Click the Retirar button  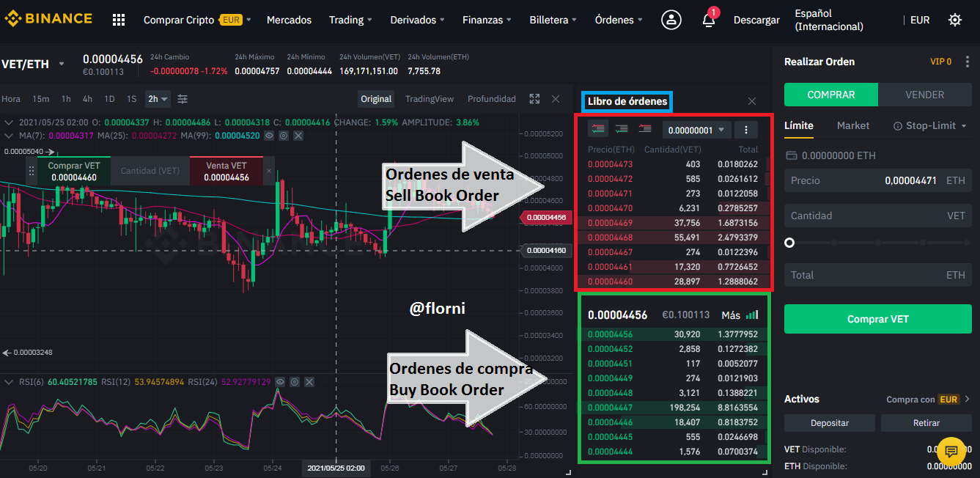click(926, 423)
